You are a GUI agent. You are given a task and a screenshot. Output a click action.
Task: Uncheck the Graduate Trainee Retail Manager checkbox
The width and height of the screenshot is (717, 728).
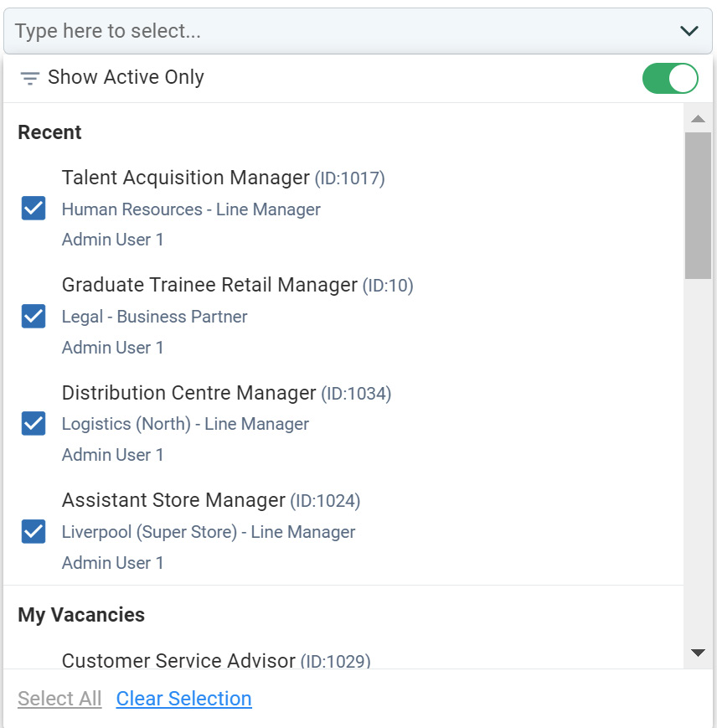34,316
